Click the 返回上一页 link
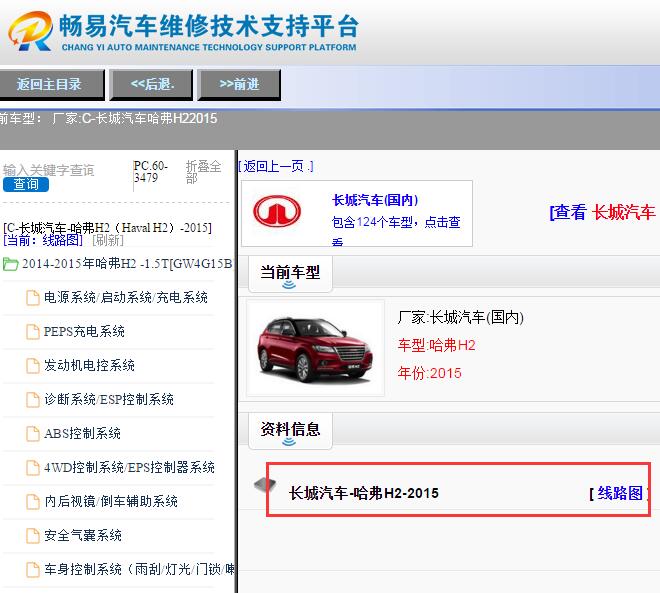Viewport: 660px width, 593px height. 276,167
